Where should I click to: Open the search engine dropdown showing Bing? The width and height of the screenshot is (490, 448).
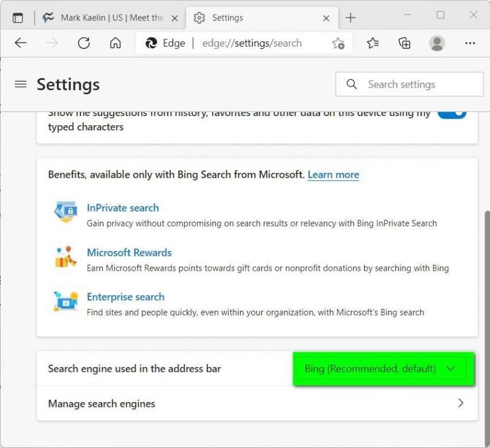pyautogui.click(x=382, y=369)
